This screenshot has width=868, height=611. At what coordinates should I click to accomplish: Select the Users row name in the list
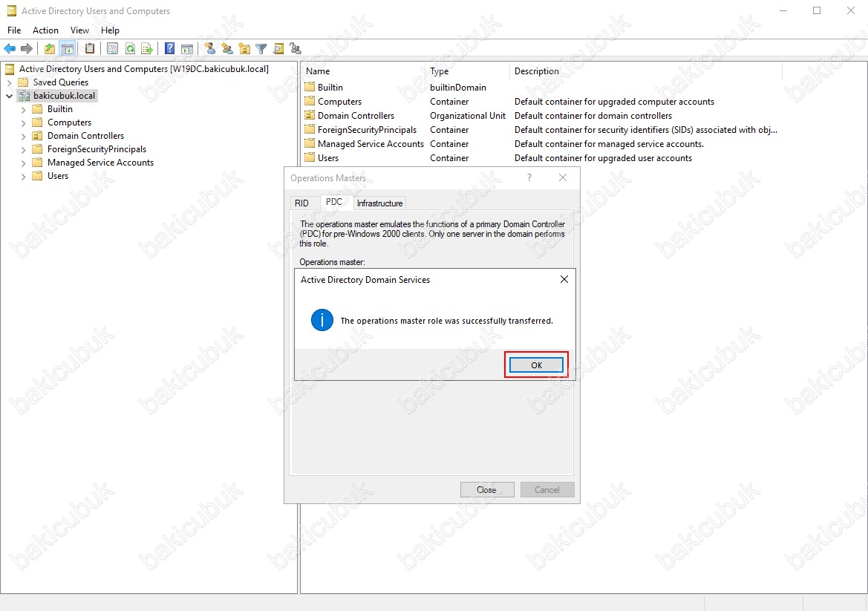328,158
